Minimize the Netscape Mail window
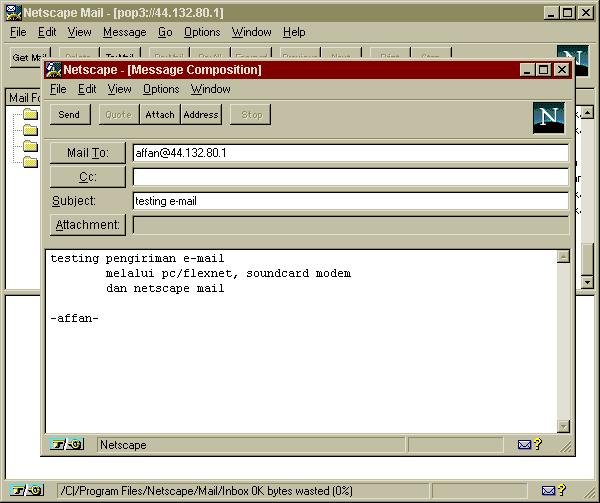The width and height of the screenshot is (600, 503). [x=551, y=13]
